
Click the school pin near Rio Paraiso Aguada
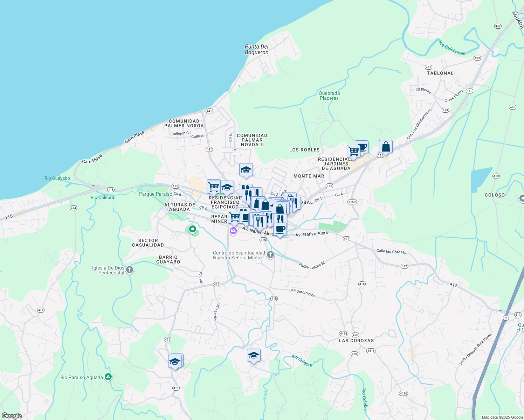point(175,360)
